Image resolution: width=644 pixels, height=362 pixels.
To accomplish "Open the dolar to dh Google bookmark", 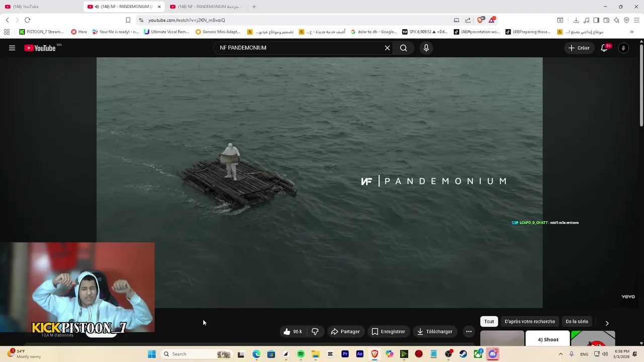I will 374,32.
